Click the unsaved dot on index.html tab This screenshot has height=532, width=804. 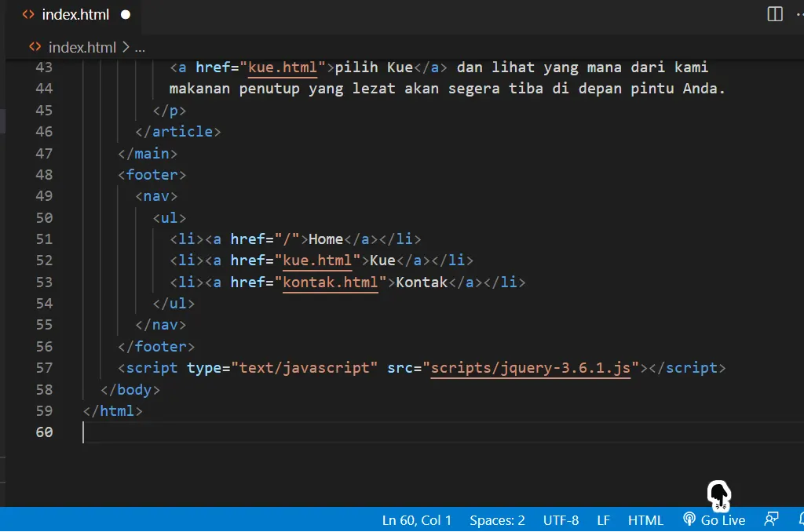coord(126,15)
